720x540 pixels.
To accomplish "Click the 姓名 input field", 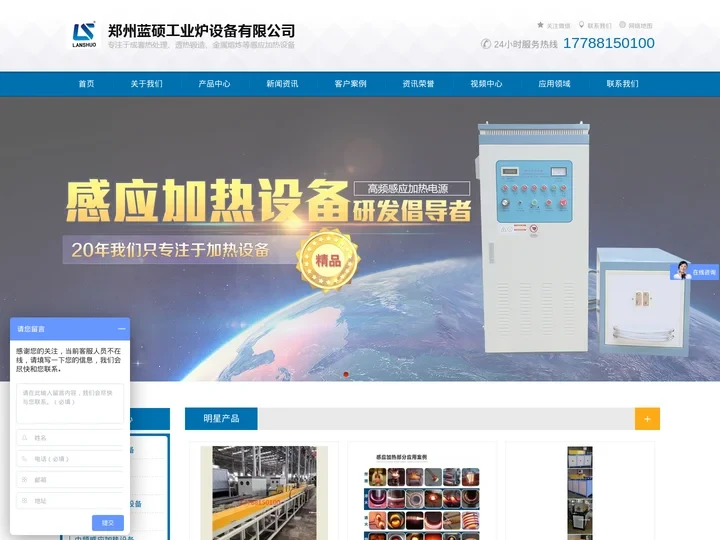I will pyautogui.click(x=70, y=438).
